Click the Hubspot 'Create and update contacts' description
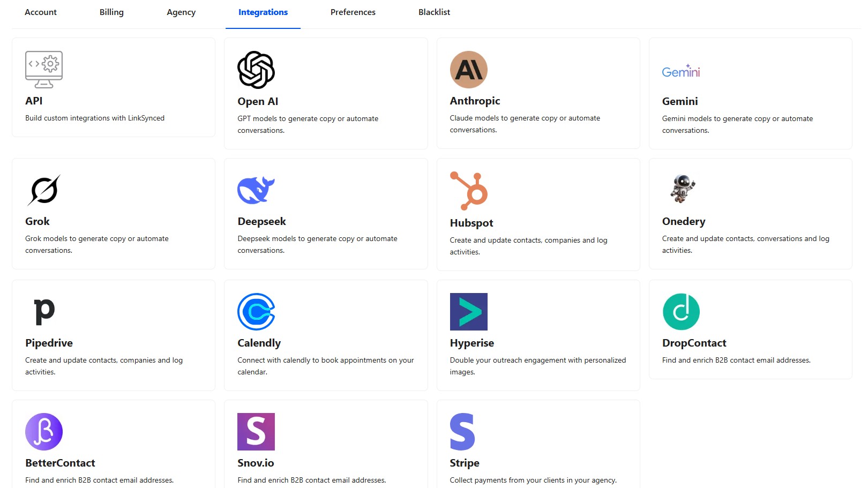 pos(529,246)
